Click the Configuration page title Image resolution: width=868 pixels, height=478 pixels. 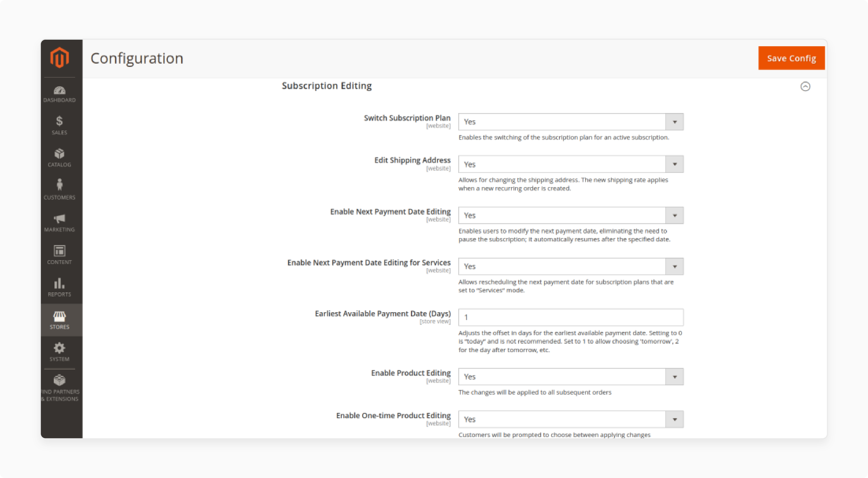[x=137, y=58]
